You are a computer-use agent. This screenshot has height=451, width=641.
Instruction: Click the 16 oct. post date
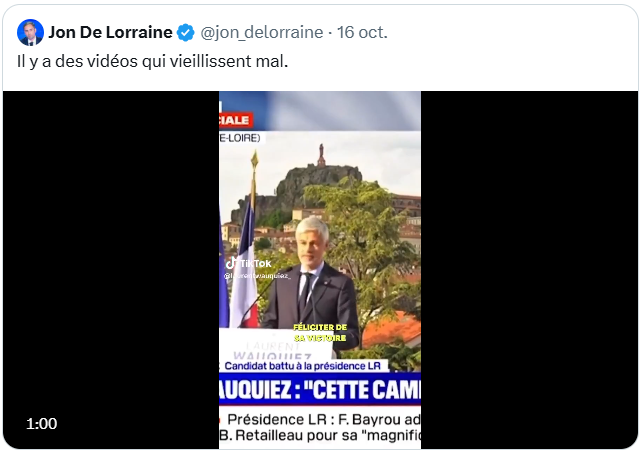pyautogui.click(x=364, y=32)
